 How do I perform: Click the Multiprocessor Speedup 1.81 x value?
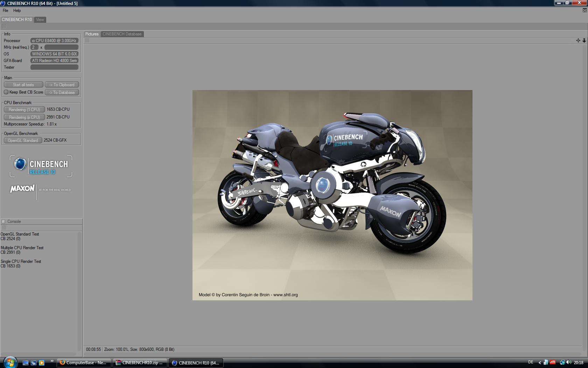[51, 124]
